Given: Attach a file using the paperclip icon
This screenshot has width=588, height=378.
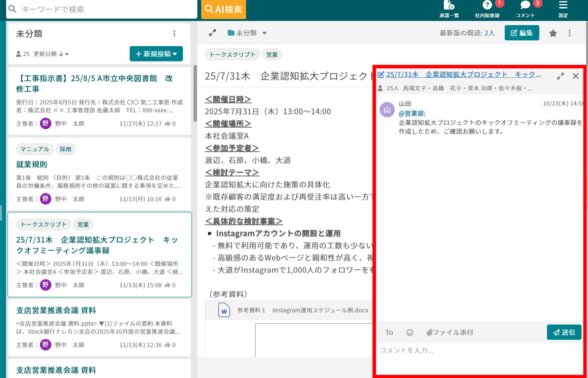Looking at the screenshot, I should (x=430, y=332).
